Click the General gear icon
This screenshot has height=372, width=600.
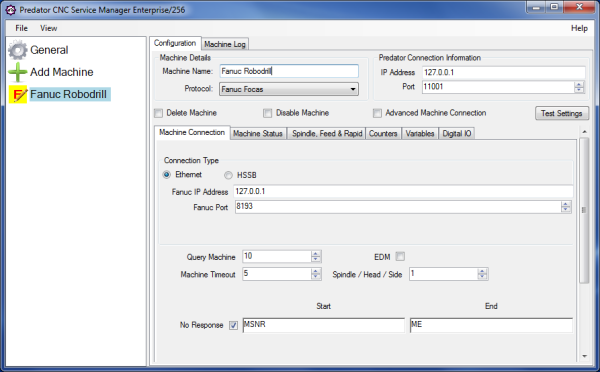pos(18,50)
